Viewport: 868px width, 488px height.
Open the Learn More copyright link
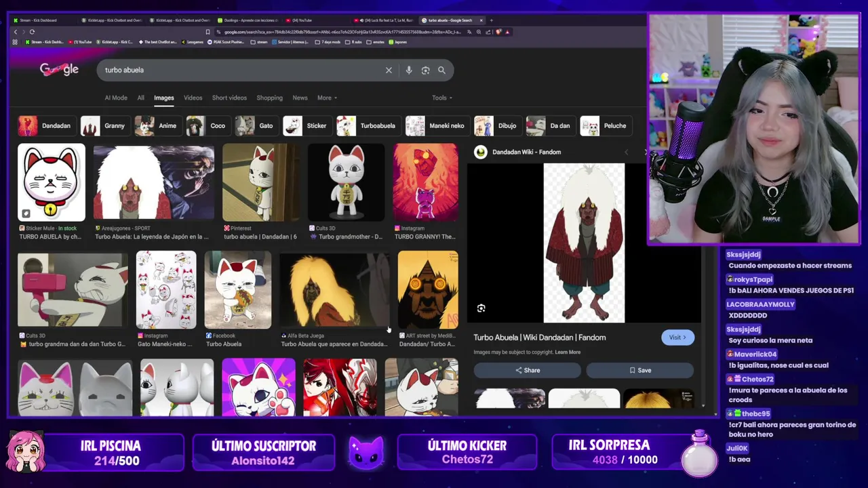568,352
